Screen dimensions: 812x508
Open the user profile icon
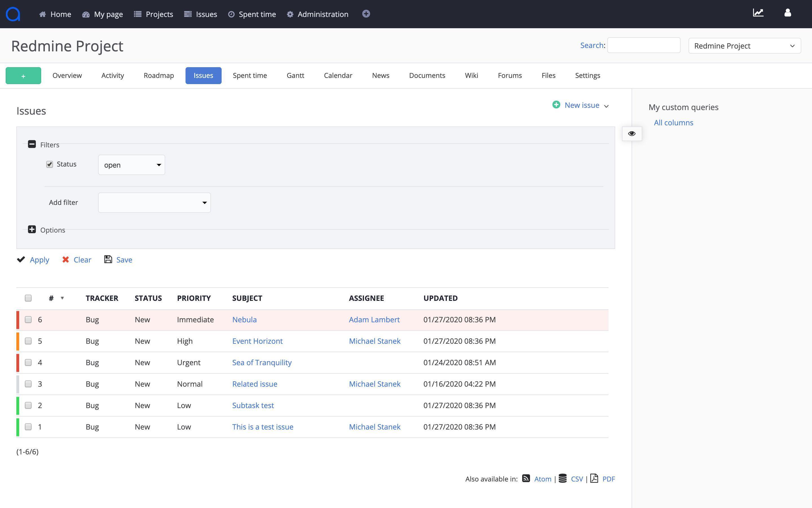pyautogui.click(x=787, y=13)
